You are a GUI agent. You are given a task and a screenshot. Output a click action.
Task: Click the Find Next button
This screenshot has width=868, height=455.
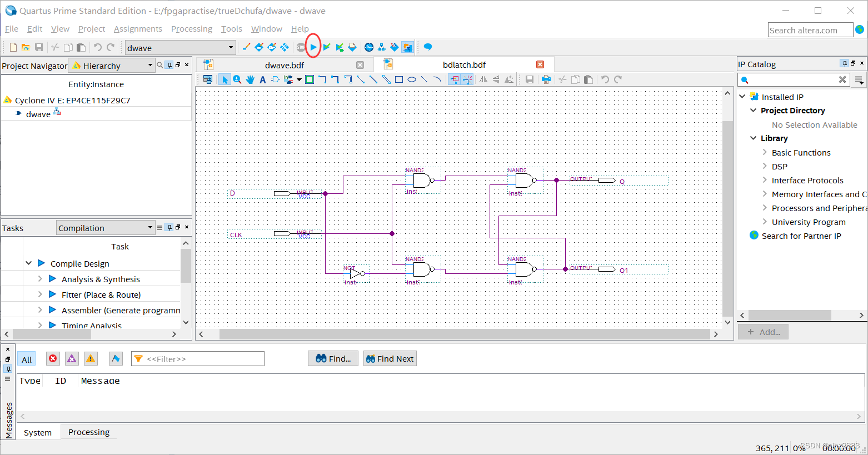(x=390, y=359)
